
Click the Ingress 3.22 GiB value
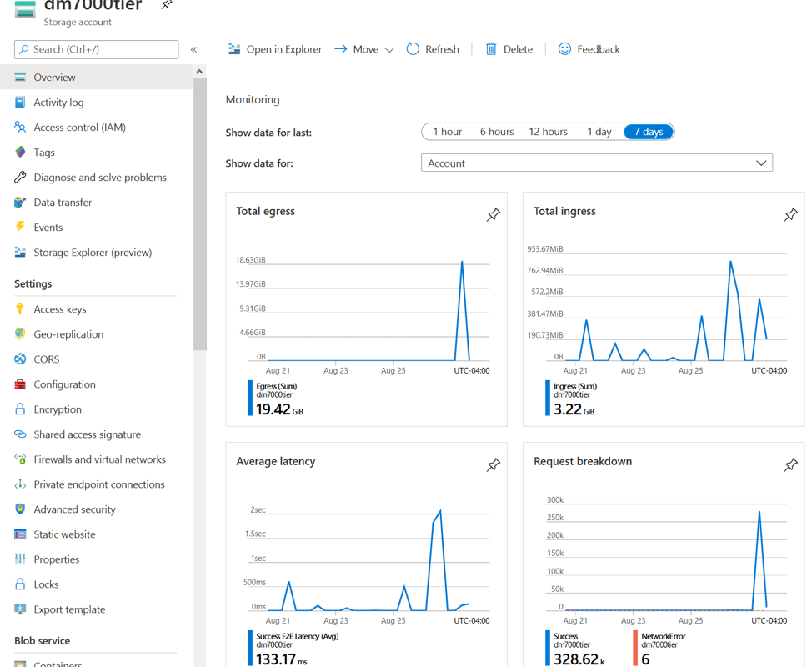pyautogui.click(x=574, y=409)
